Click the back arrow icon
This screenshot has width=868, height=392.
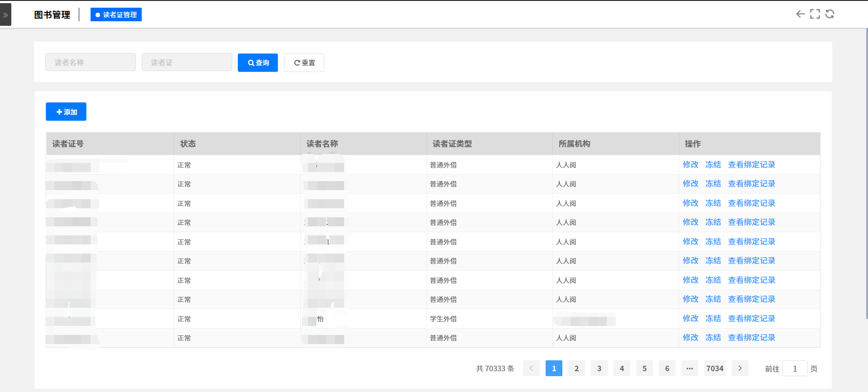tap(800, 14)
